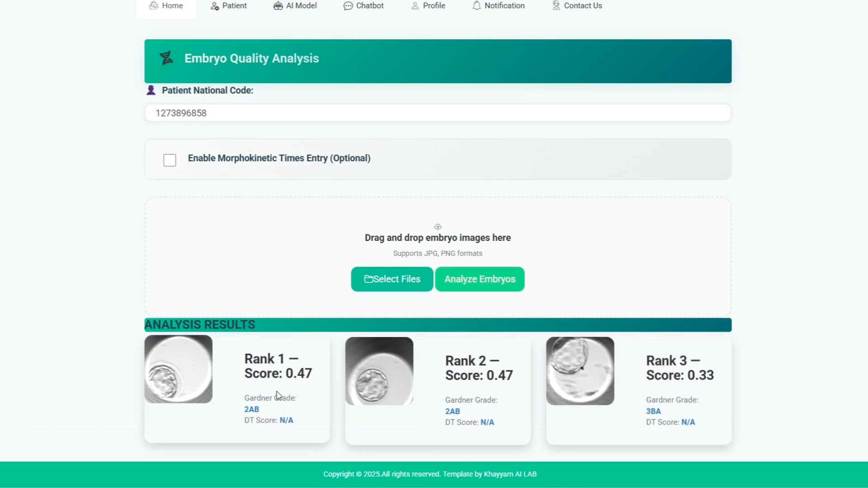Click the Chatbot speech bubble icon

[x=348, y=6]
